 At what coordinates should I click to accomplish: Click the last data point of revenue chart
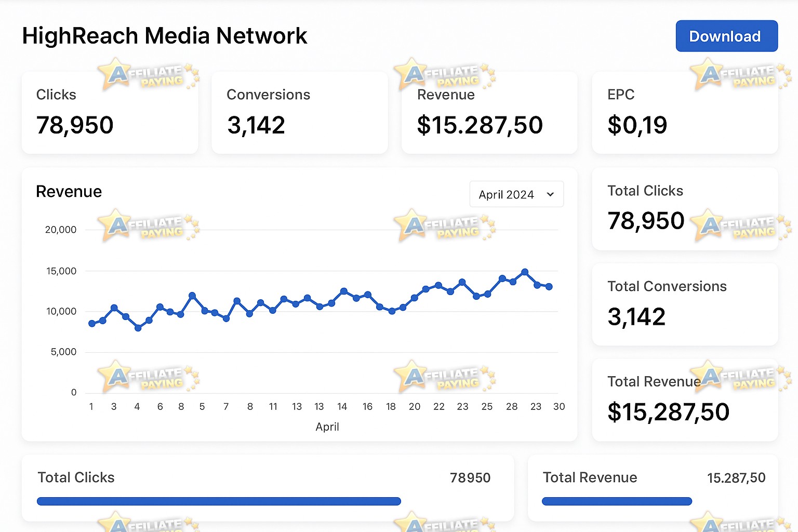click(x=549, y=287)
